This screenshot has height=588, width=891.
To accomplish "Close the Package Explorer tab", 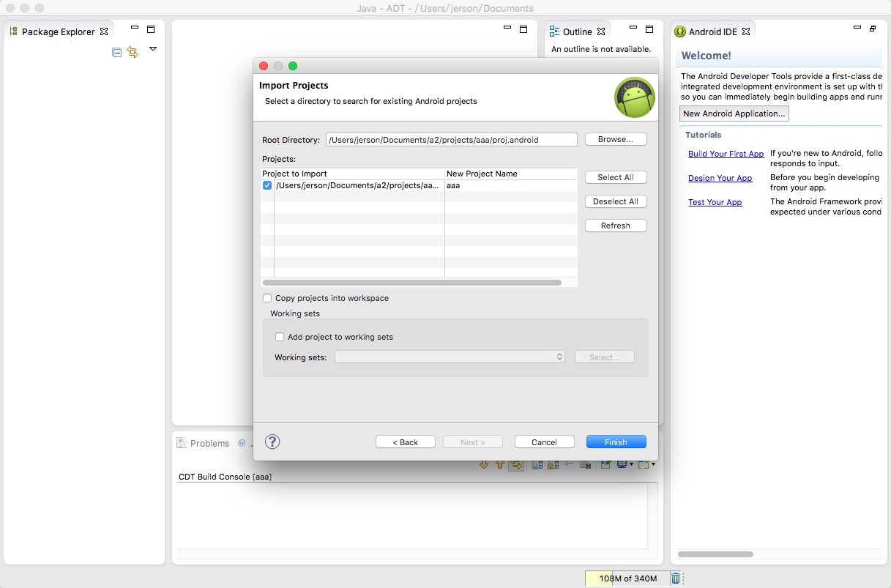I will point(104,31).
